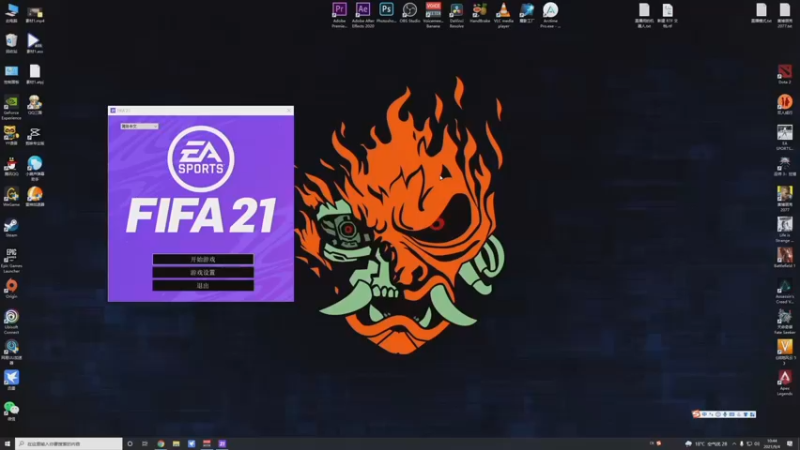
Task: Open the Windows Start menu
Action: 7,444
